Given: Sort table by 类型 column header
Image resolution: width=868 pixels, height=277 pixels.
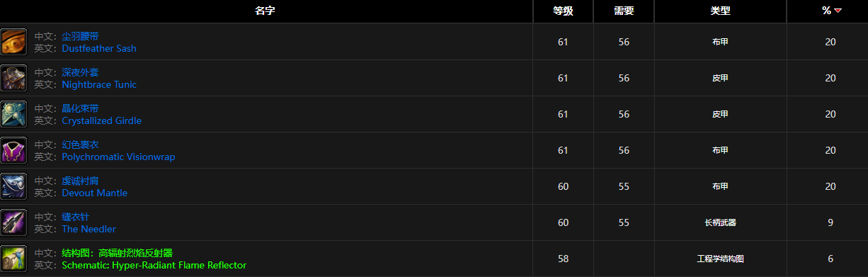Looking at the screenshot, I should pyautogui.click(x=720, y=11).
